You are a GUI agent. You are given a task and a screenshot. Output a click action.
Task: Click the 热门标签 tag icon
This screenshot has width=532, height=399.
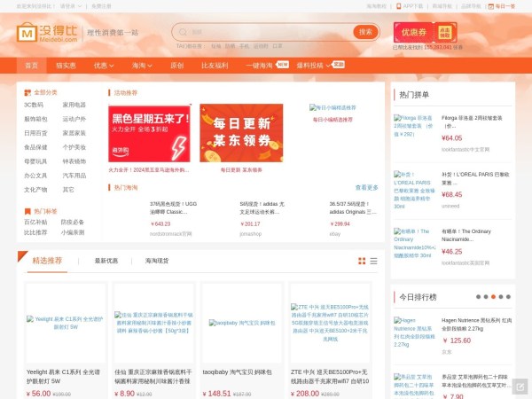(x=27, y=211)
